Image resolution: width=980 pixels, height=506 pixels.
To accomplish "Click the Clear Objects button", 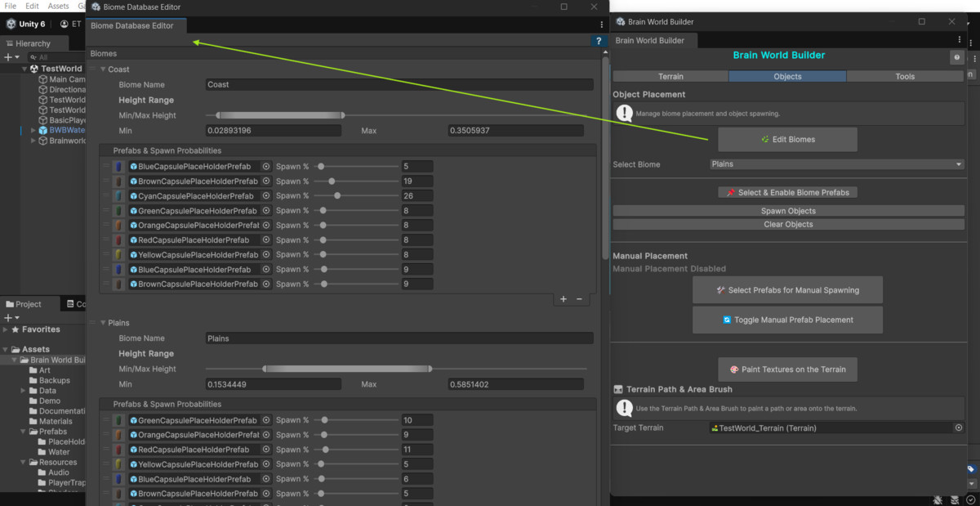I will point(787,224).
